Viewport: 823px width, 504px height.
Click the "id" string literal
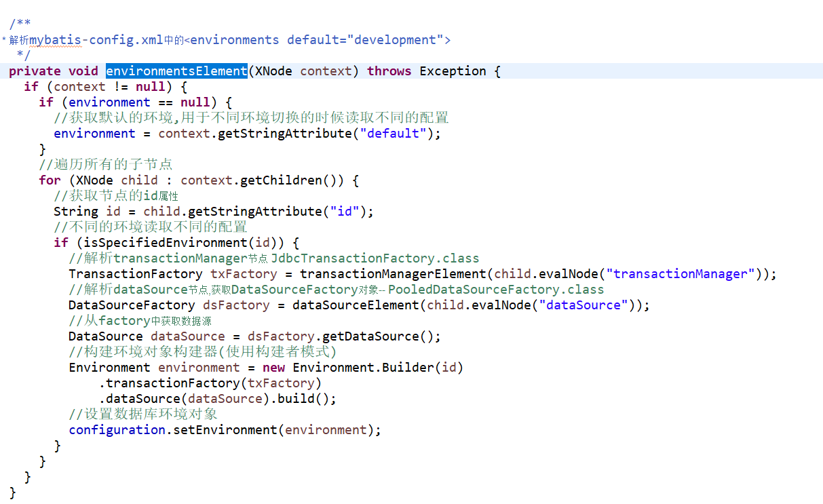coord(345,212)
